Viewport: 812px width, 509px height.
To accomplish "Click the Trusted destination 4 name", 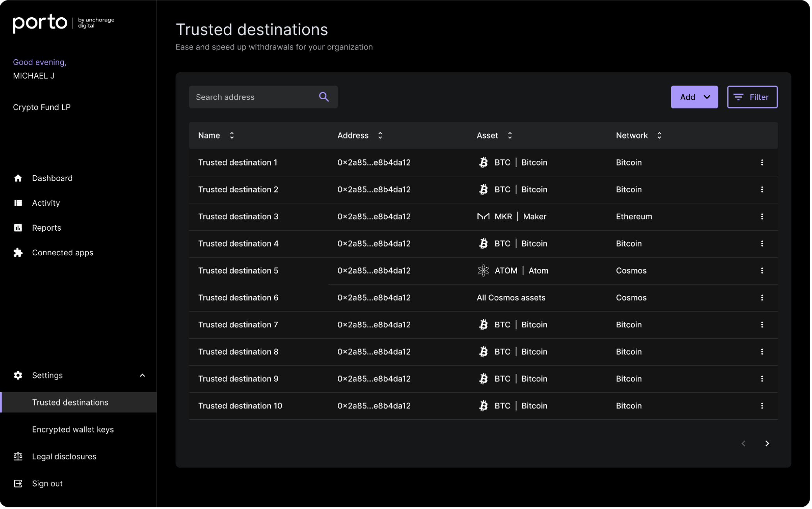I will pos(239,244).
